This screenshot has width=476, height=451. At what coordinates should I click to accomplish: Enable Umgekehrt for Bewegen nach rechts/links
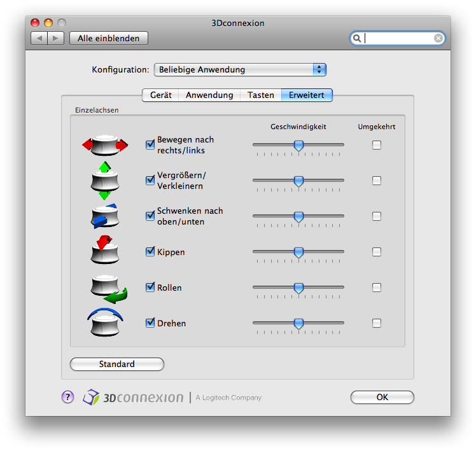click(377, 145)
